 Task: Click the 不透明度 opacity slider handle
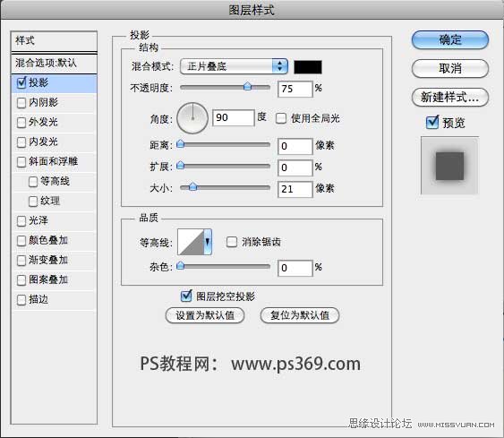pos(247,86)
